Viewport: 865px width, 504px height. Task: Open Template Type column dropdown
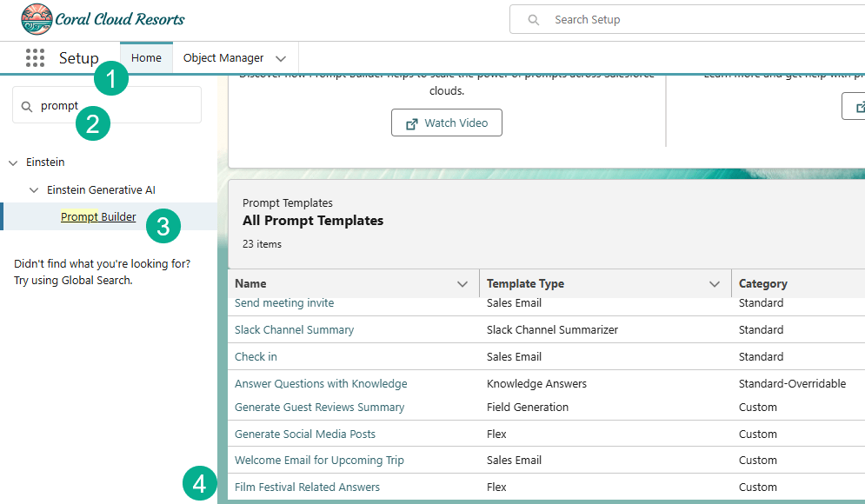(715, 284)
